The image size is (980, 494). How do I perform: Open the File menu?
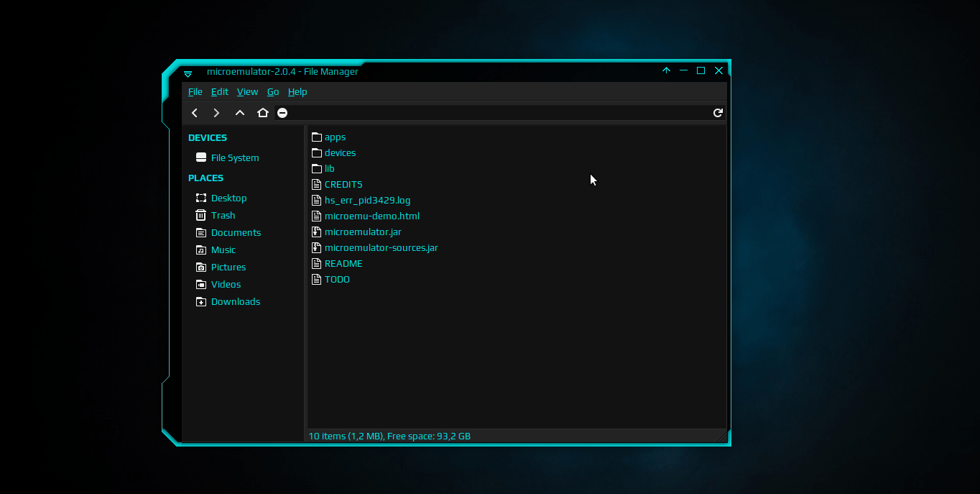tap(195, 91)
